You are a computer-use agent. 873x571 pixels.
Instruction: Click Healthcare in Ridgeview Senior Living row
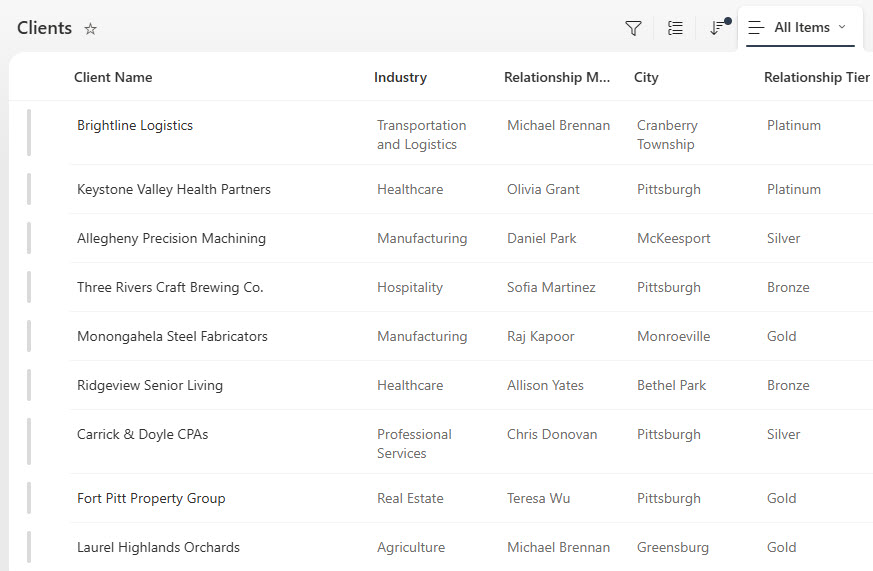pos(410,385)
